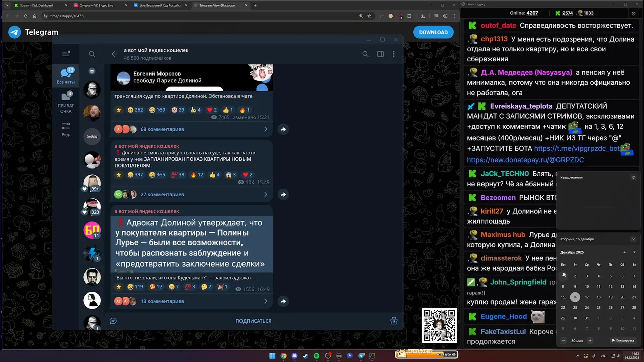This screenshot has width=644, height=362.
Task: Select the 'ПРИВАТ ОЧКА' folder
Action: click(66, 102)
